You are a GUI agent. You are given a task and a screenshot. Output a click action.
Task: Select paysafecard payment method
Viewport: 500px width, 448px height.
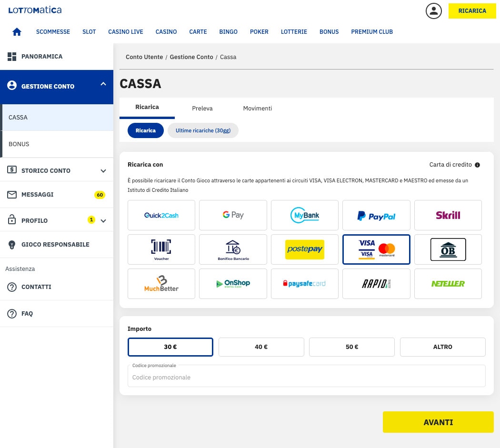(x=305, y=284)
